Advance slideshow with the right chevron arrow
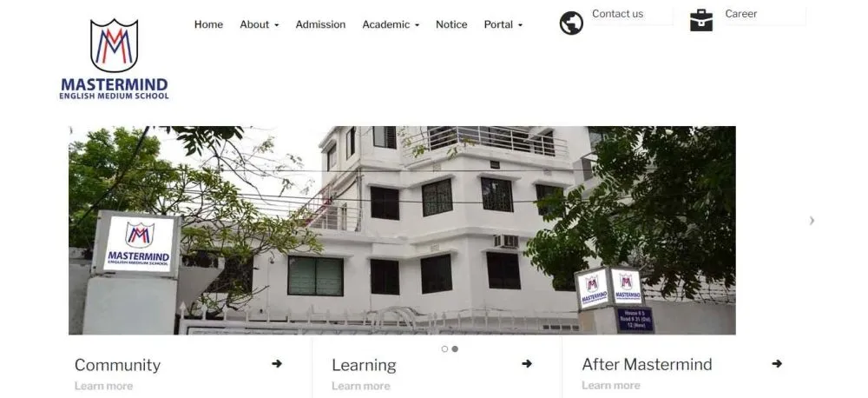 (812, 221)
